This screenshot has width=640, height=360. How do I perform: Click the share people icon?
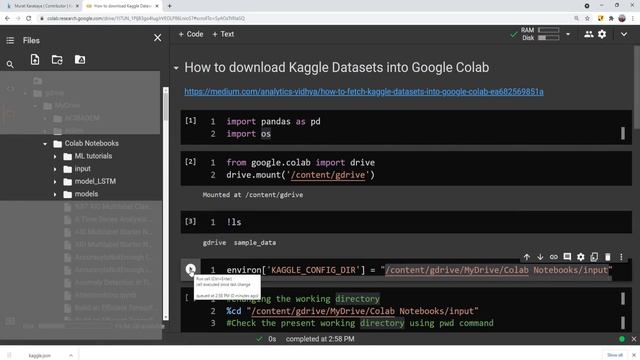pos(589,34)
